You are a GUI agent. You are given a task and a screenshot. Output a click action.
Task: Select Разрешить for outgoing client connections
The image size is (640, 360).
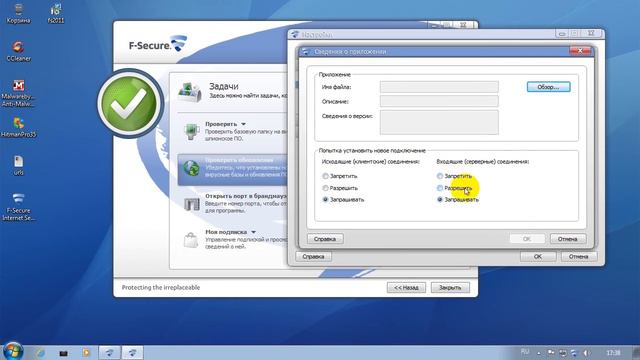pos(340,188)
